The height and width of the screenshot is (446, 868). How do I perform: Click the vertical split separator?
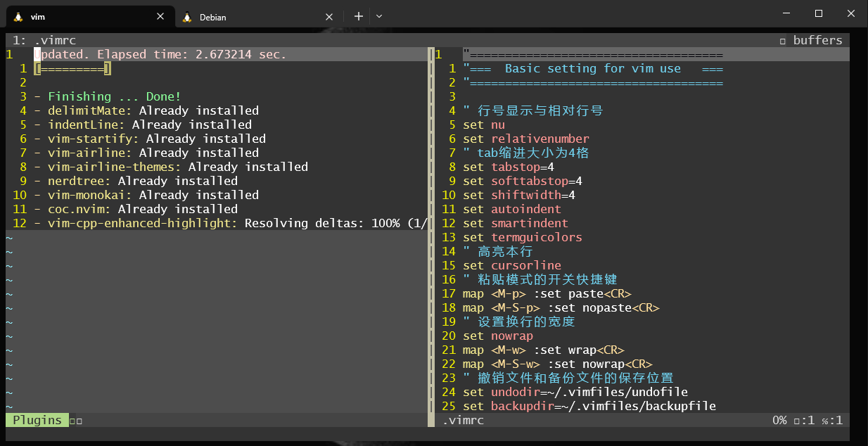point(430,232)
